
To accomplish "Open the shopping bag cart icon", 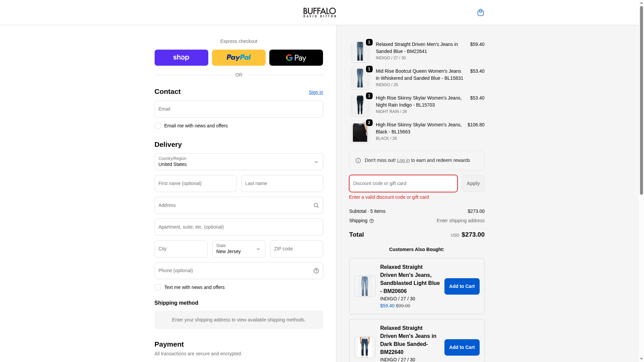I will click(x=480, y=12).
